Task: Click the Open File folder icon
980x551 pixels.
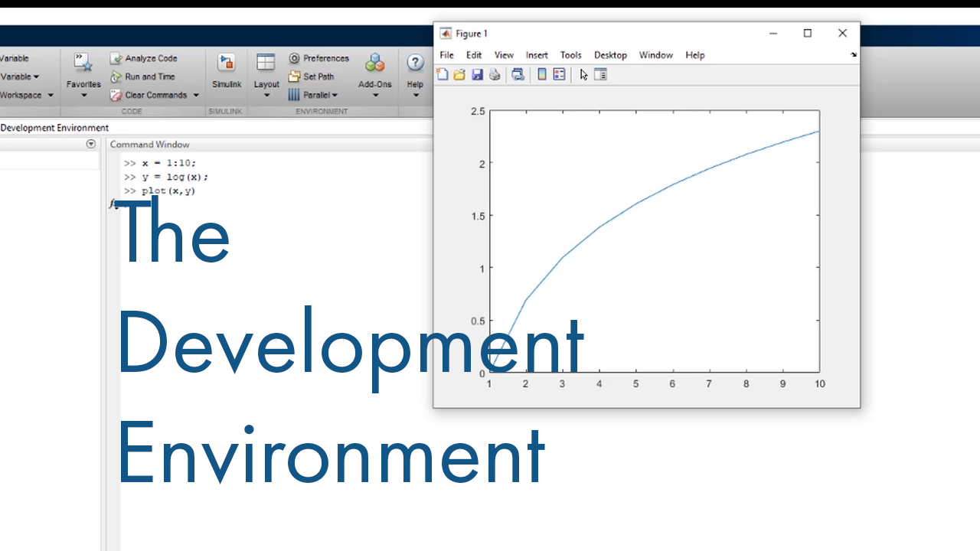Action: [459, 74]
